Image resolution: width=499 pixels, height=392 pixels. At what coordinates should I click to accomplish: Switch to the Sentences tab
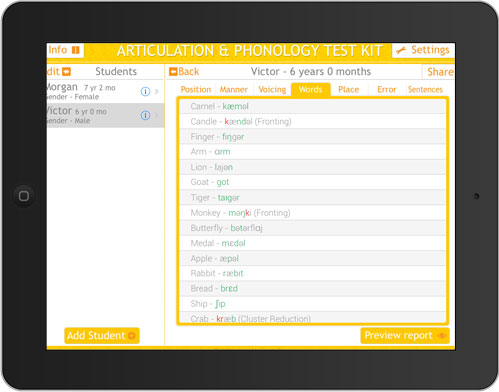click(x=425, y=90)
